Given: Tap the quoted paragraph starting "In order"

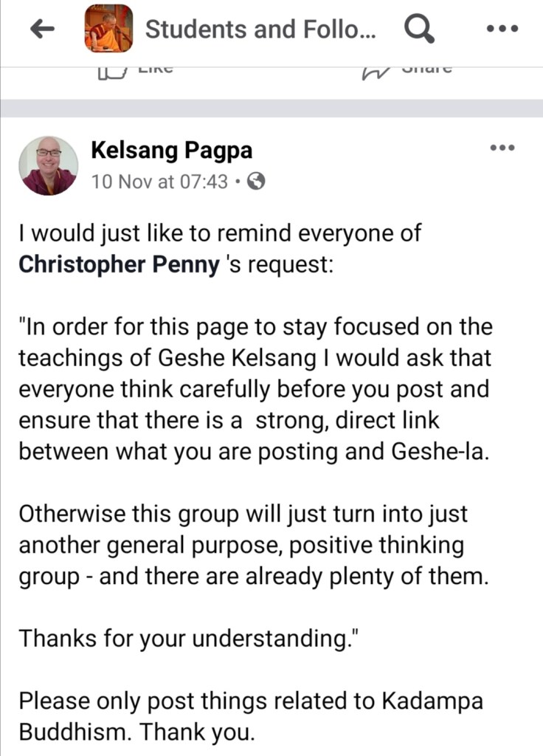Looking at the screenshot, I should click(x=255, y=389).
